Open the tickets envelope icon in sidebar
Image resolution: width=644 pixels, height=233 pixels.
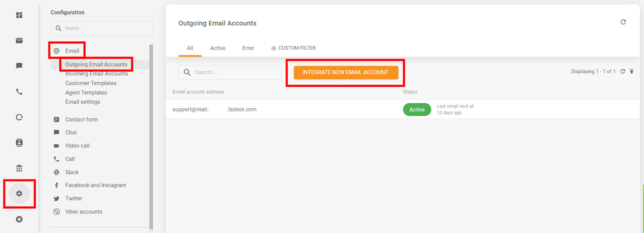click(x=19, y=41)
